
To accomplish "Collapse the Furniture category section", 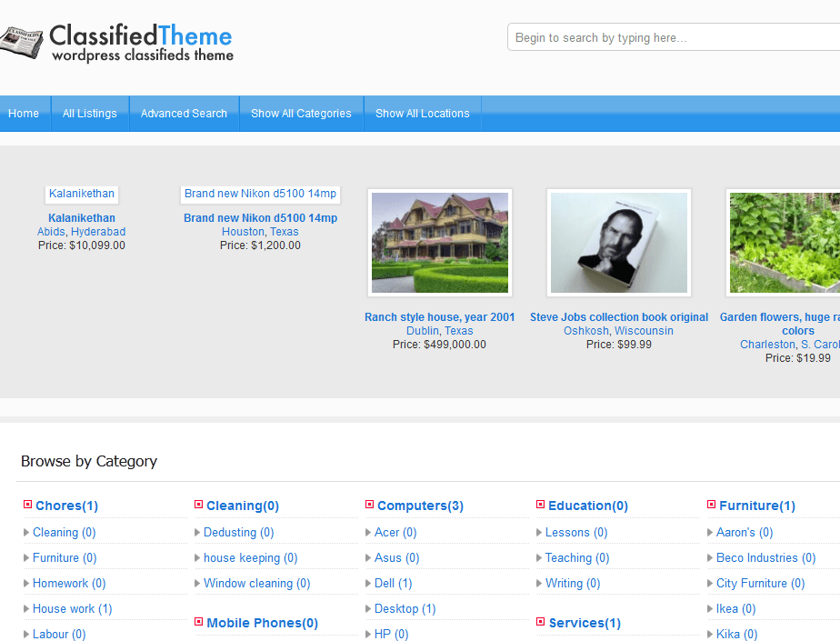I will click(711, 506).
